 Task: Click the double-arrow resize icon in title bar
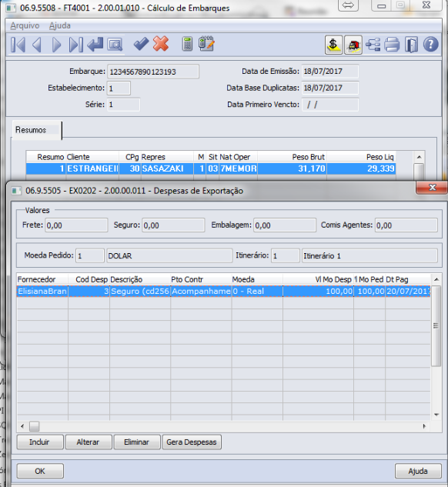click(x=348, y=5)
